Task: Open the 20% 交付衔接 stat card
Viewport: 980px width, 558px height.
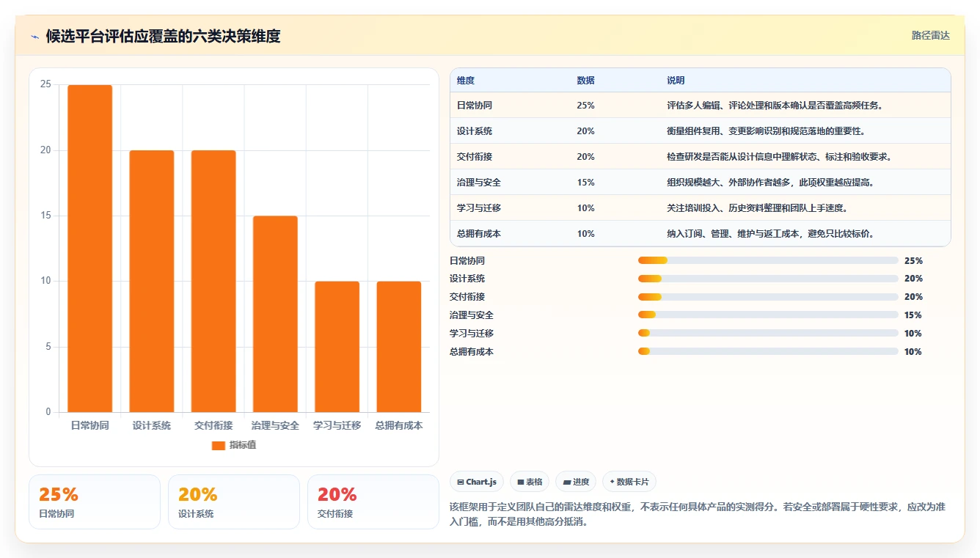Action: (x=373, y=502)
